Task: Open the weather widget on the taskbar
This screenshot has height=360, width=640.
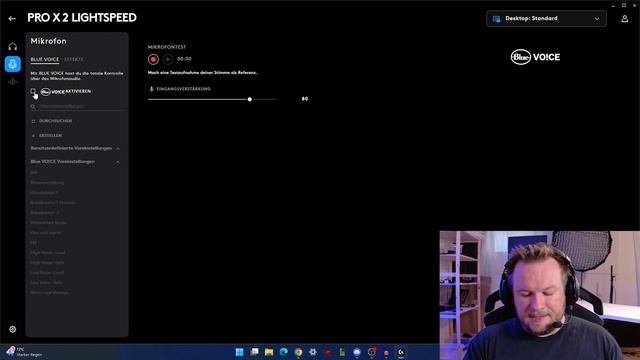Action: coord(24,352)
